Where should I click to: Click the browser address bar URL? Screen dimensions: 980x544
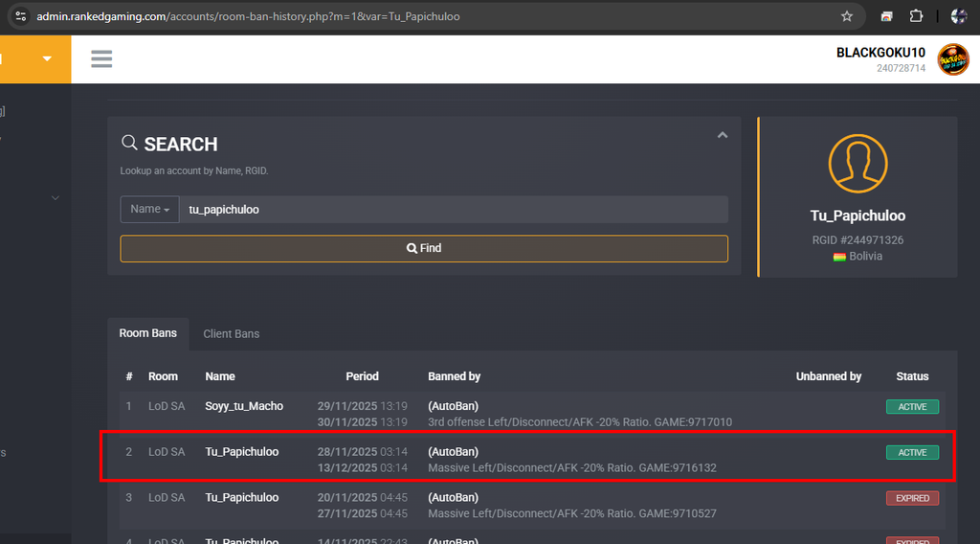[x=248, y=16]
